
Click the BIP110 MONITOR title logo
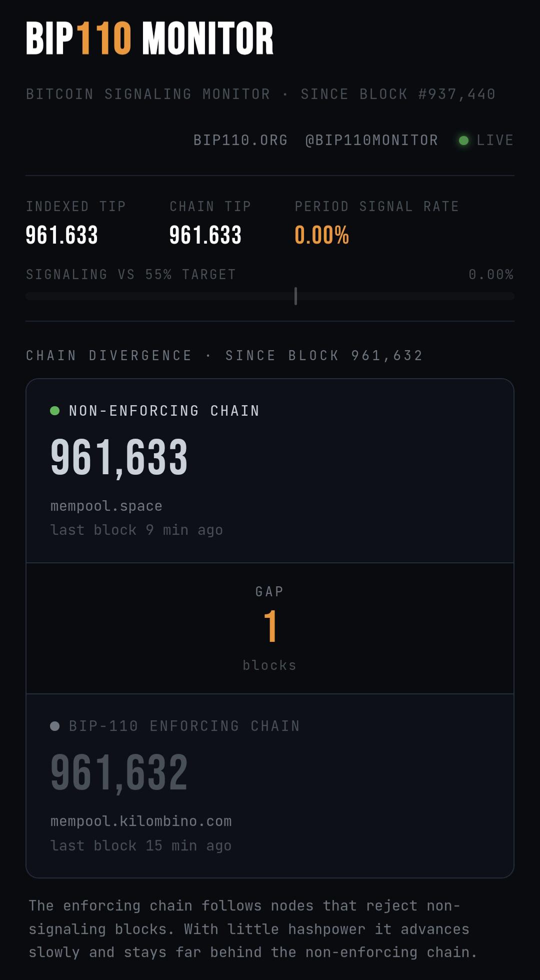149,38
